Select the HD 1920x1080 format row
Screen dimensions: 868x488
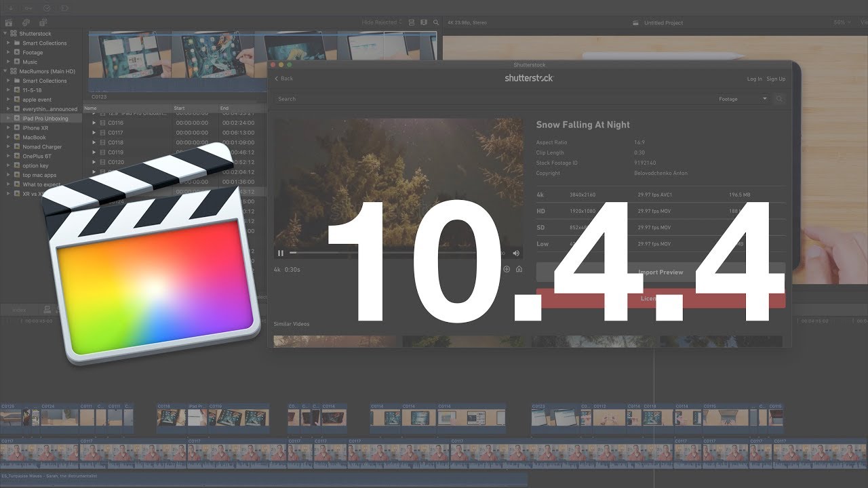tap(660, 211)
